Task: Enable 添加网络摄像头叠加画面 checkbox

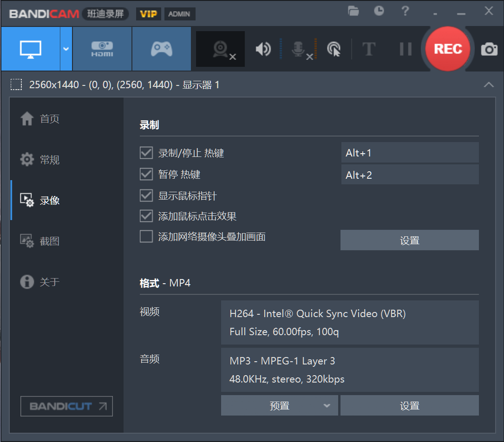Action: pyautogui.click(x=146, y=236)
